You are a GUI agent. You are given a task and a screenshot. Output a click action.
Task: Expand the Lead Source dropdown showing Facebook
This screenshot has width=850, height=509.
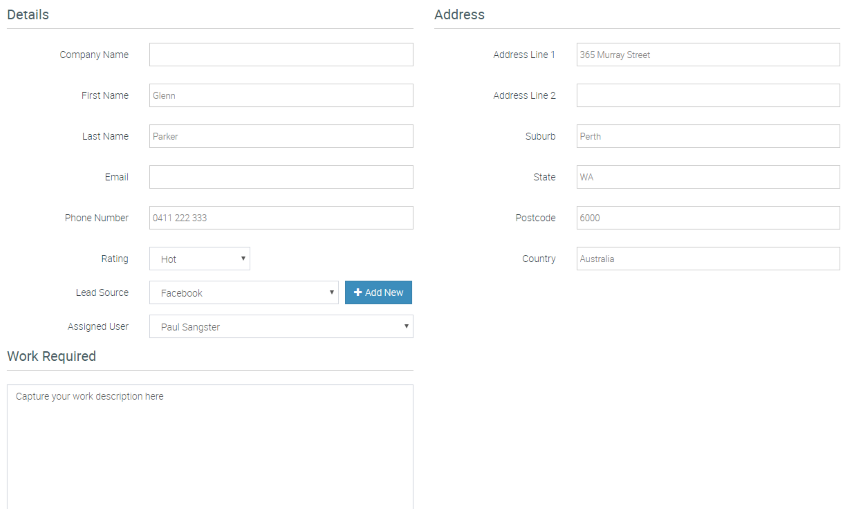[244, 292]
